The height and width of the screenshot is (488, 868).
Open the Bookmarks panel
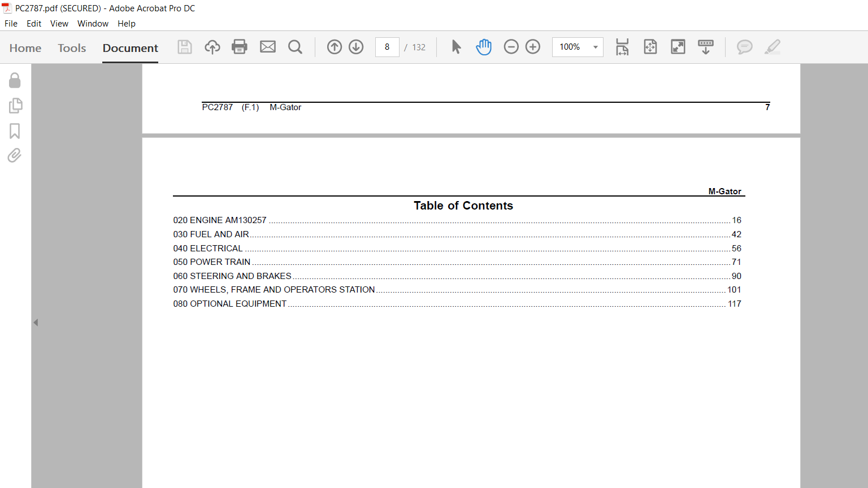click(15, 131)
